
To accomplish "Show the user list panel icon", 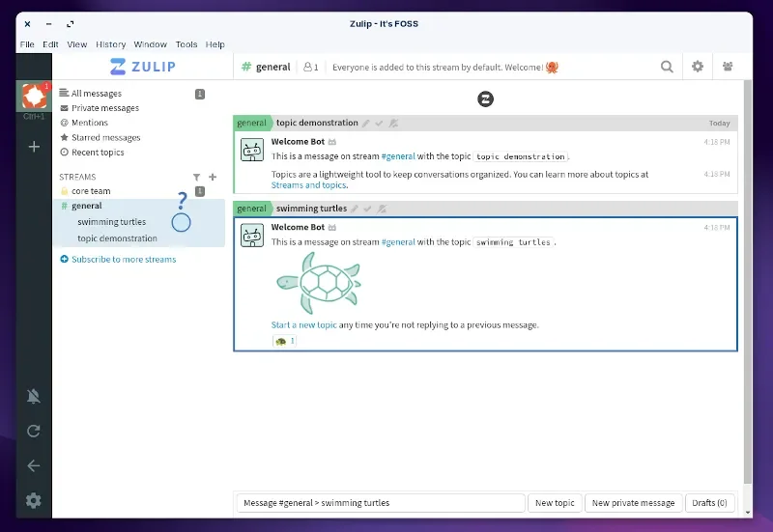I will tap(728, 66).
